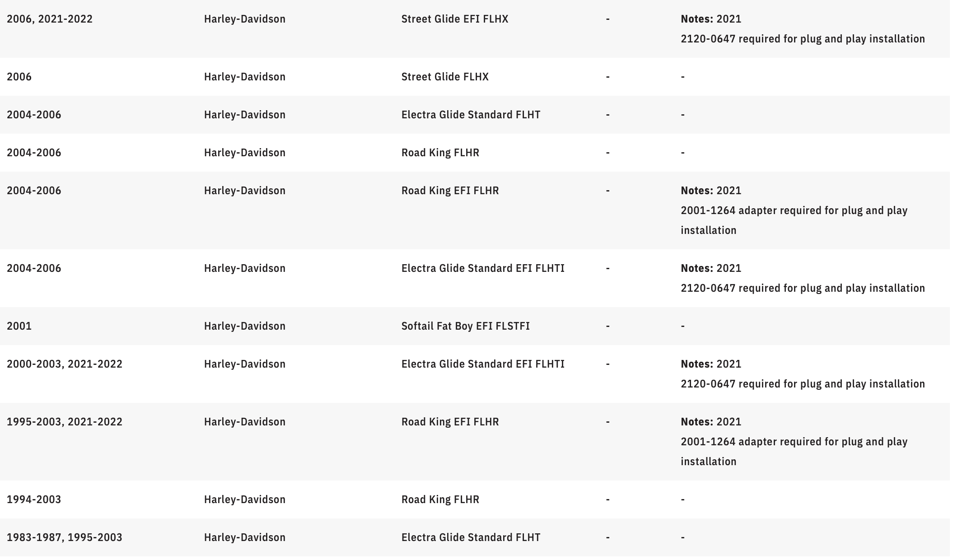The height and width of the screenshot is (560, 953).
Task: Select Harley-Davidson make in Softail Fat Boy row
Action: [245, 326]
